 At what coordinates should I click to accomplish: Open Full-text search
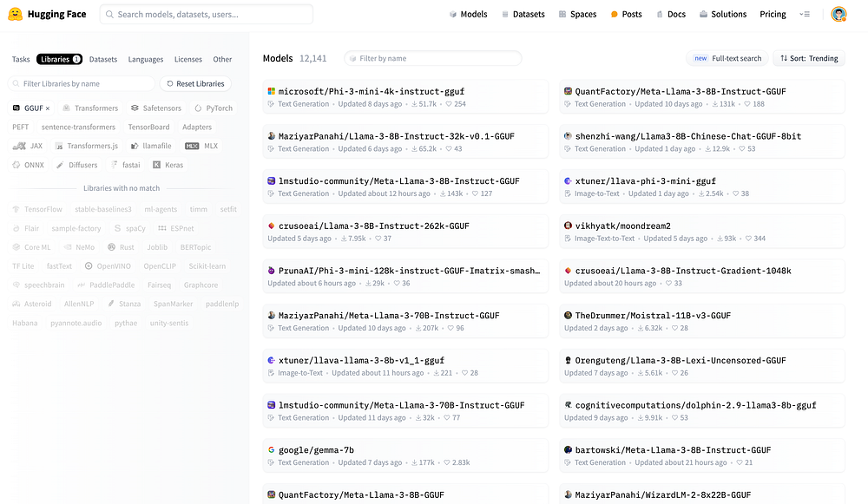click(727, 58)
